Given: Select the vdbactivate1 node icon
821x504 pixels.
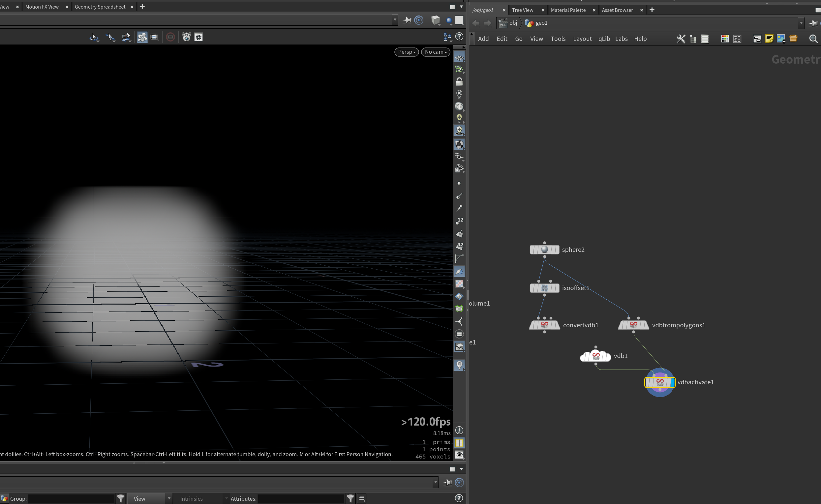Looking at the screenshot, I should click(x=660, y=382).
